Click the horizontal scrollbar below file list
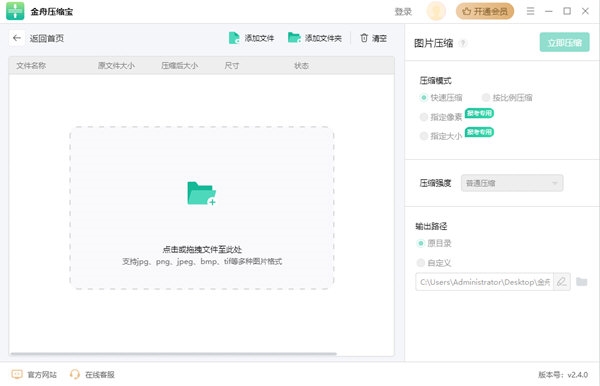This screenshot has width=600, height=386. point(174,354)
